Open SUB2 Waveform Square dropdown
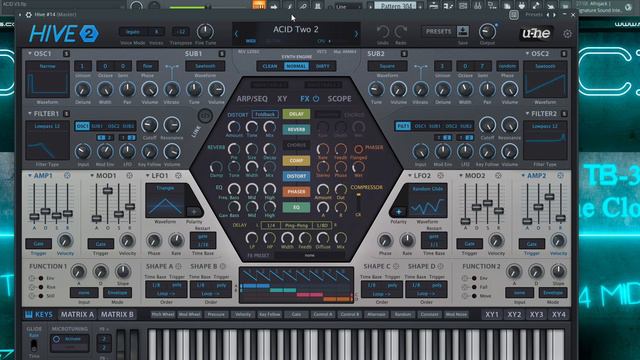This screenshot has height=360, width=640. (x=387, y=66)
